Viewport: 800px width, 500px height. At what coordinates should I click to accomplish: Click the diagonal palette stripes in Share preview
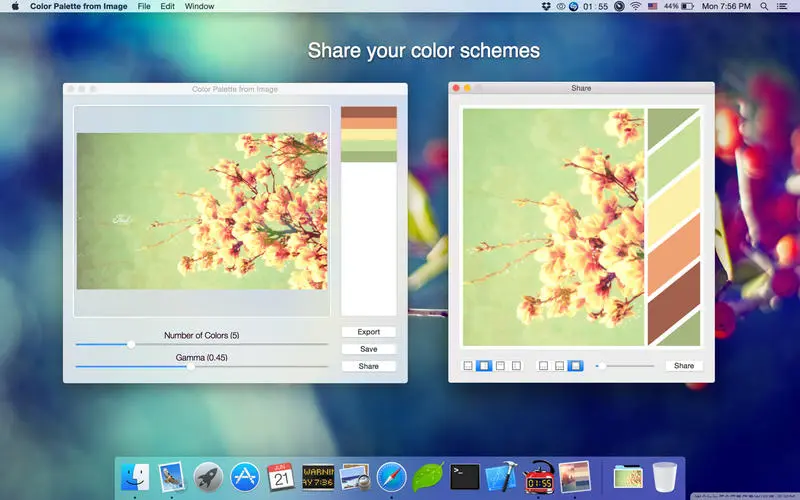[x=673, y=227]
